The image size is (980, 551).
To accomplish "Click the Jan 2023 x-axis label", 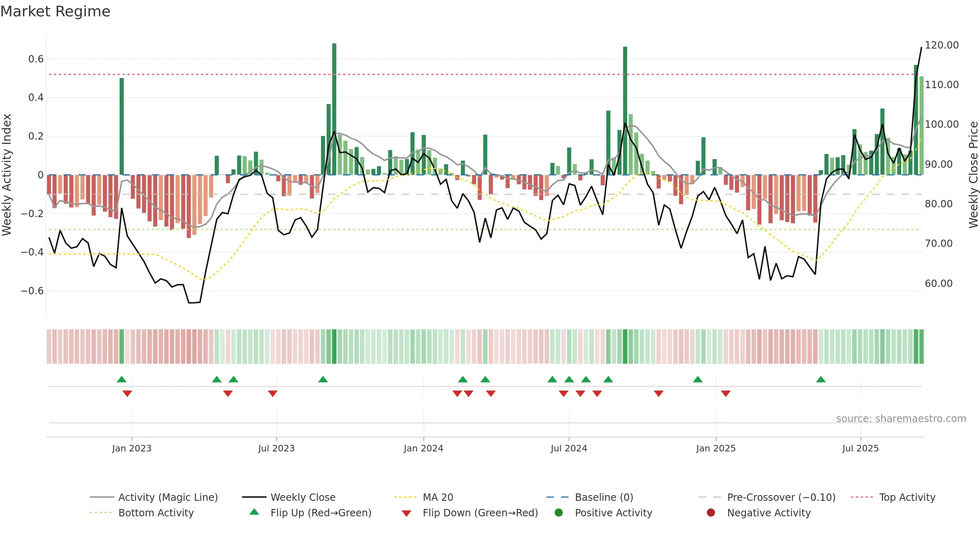I will [x=132, y=448].
